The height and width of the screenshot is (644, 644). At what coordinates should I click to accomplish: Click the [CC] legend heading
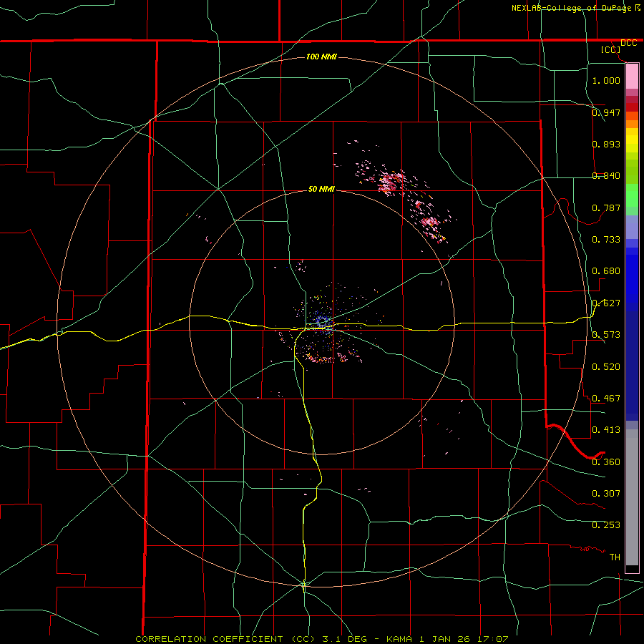611,49
